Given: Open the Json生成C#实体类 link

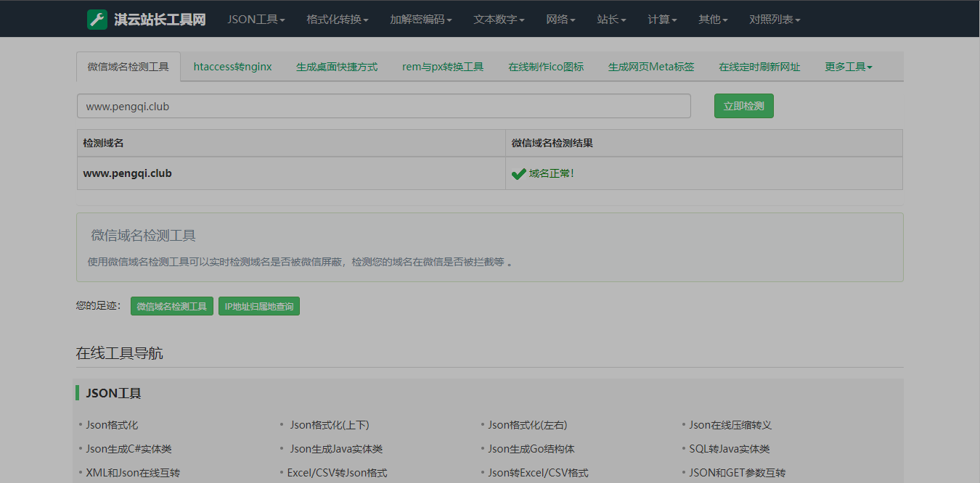Looking at the screenshot, I should [129, 449].
